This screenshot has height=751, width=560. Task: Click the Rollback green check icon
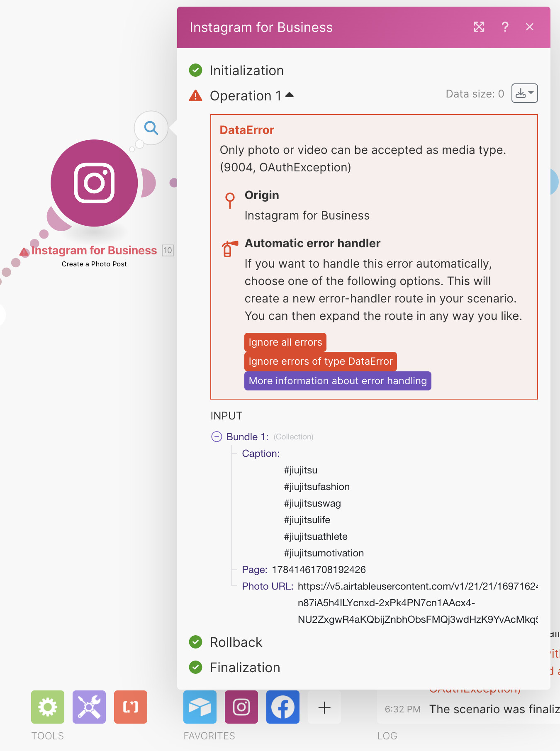[195, 642]
